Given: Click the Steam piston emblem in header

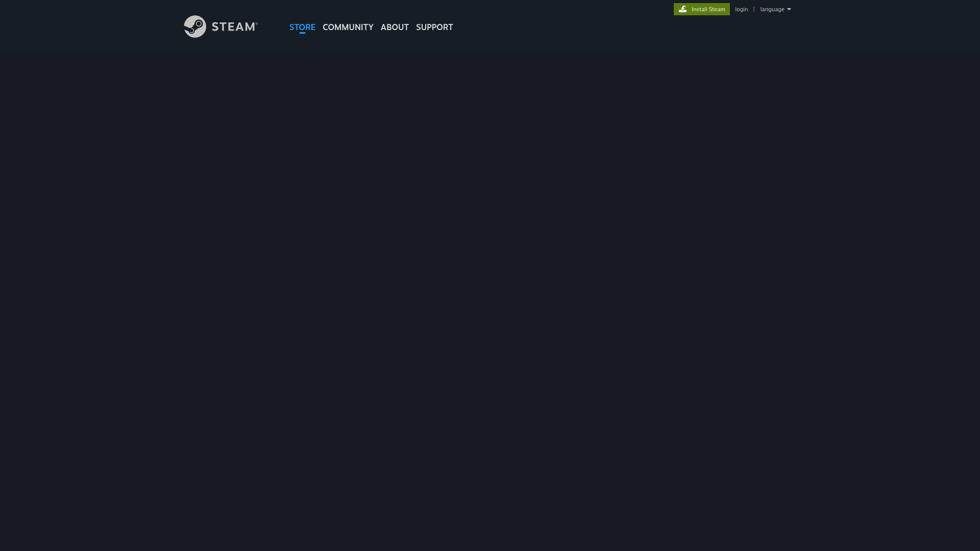Looking at the screenshot, I should click(x=195, y=27).
